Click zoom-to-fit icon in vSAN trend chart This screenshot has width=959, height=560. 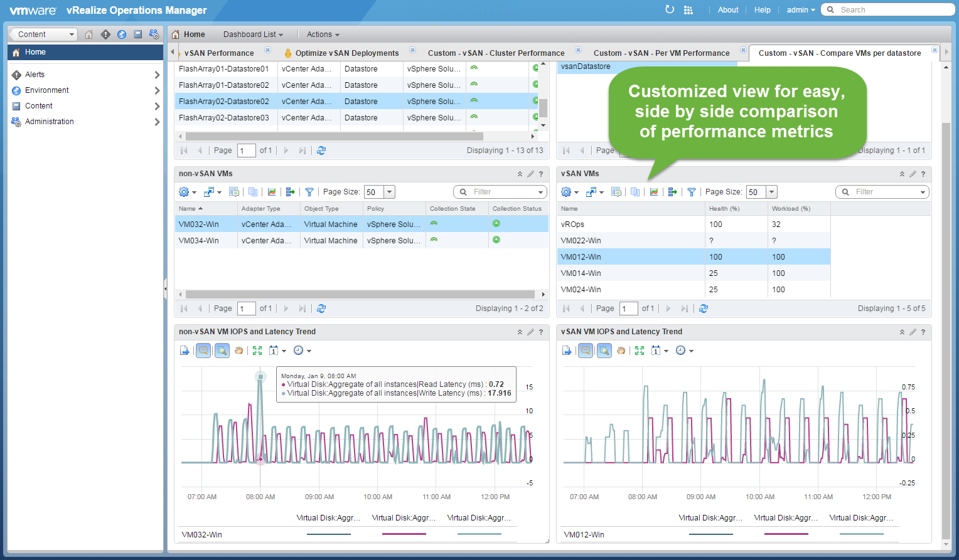coord(640,351)
